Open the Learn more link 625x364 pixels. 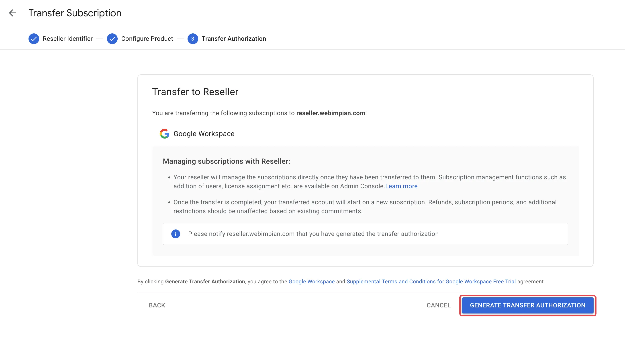[401, 186]
